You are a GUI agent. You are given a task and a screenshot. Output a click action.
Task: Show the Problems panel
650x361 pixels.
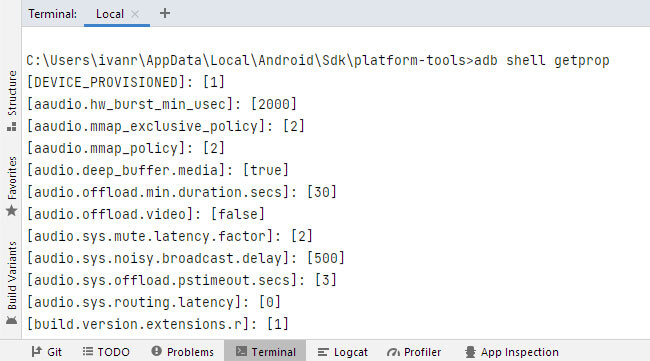(182, 352)
